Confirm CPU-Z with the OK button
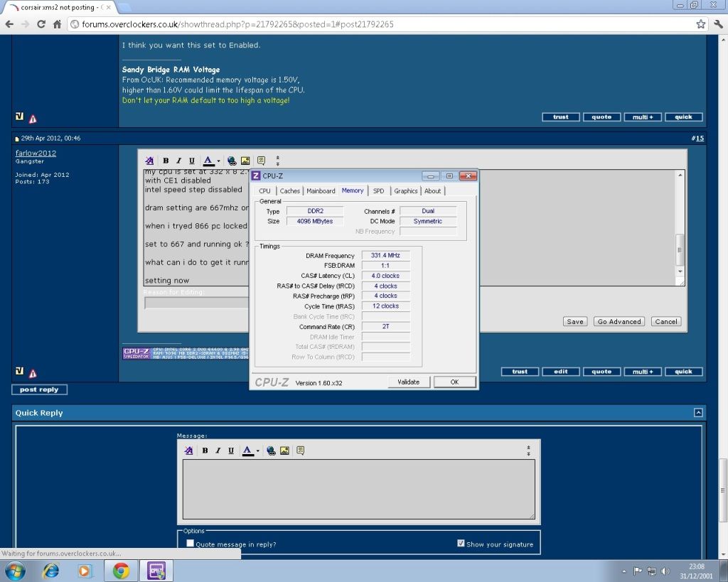The height and width of the screenshot is (582, 728). click(x=454, y=382)
